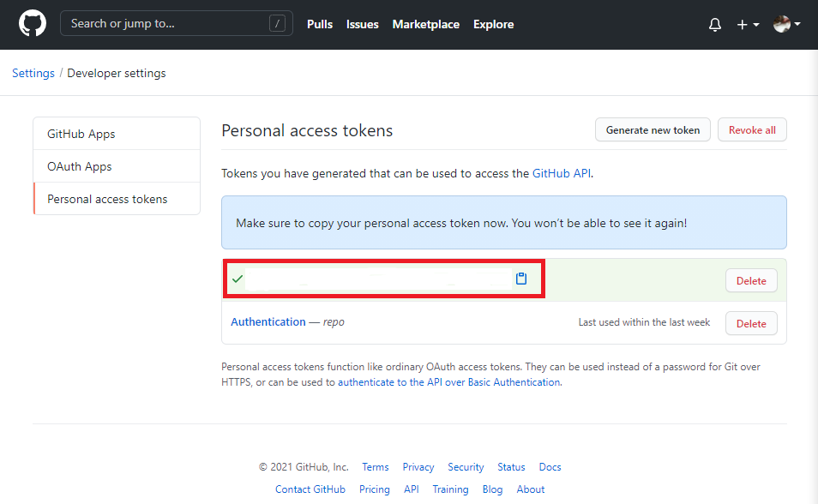Screen dimensions: 818x504
Task: Click the slash shortcut key hint
Action: tap(277, 23)
